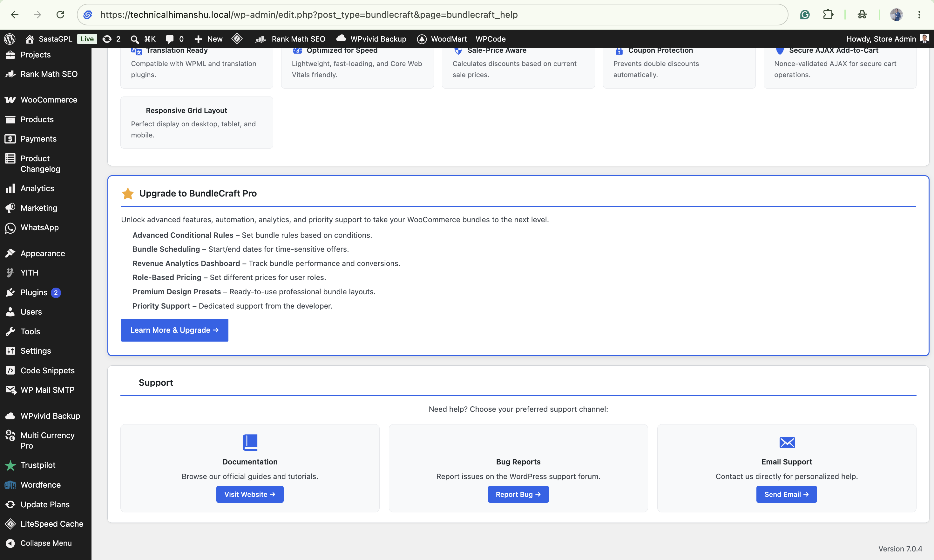Open Plugins with 2 updates badge
Viewport: 934px width, 560px height.
pyautogui.click(x=46, y=292)
